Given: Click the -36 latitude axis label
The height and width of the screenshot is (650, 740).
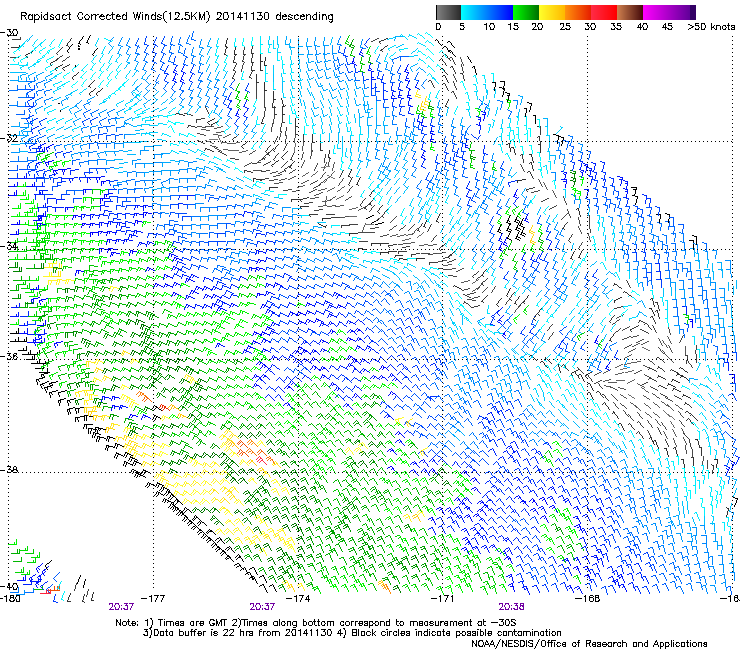Looking at the screenshot, I should [9, 356].
